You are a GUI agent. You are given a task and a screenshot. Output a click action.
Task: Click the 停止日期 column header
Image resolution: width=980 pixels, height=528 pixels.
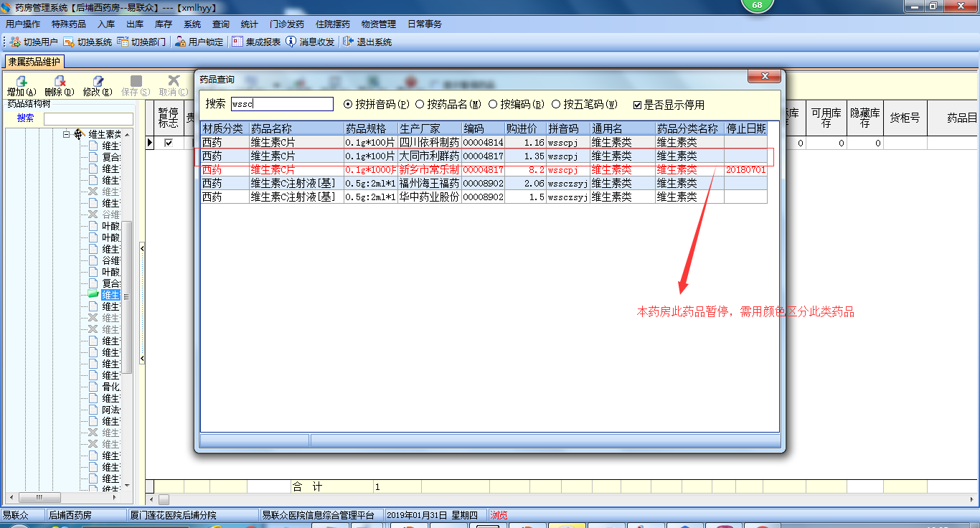746,128
